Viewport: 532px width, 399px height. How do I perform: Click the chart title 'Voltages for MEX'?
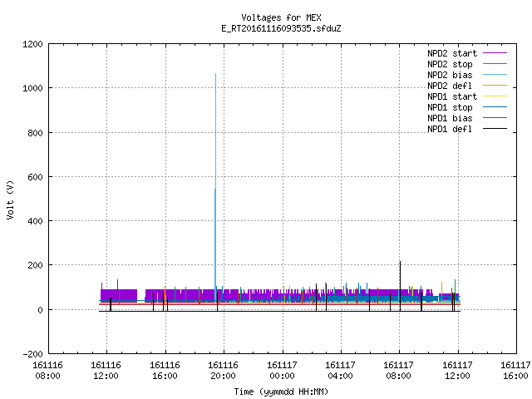click(x=281, y=17)
